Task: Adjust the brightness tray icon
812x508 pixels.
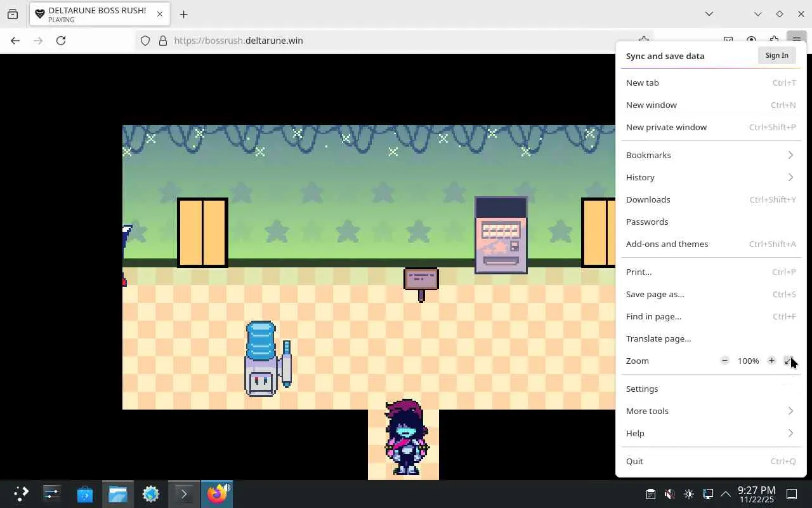Action: tap(689, 494)
